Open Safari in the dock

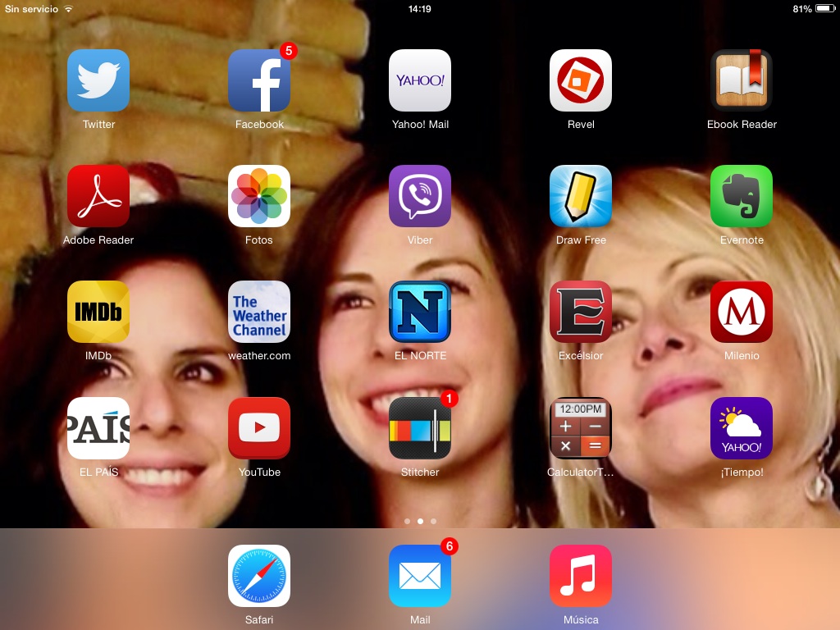pos(259,576)
